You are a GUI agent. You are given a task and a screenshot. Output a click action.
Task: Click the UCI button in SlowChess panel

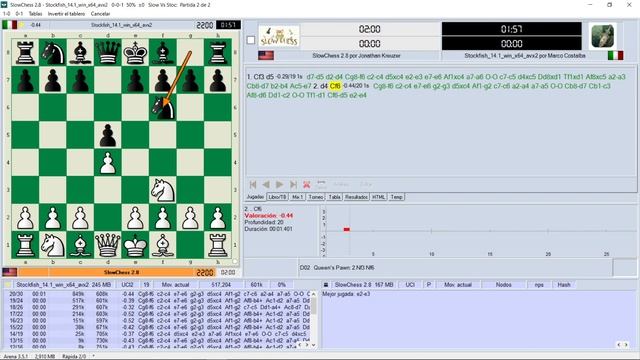[410, 285]
